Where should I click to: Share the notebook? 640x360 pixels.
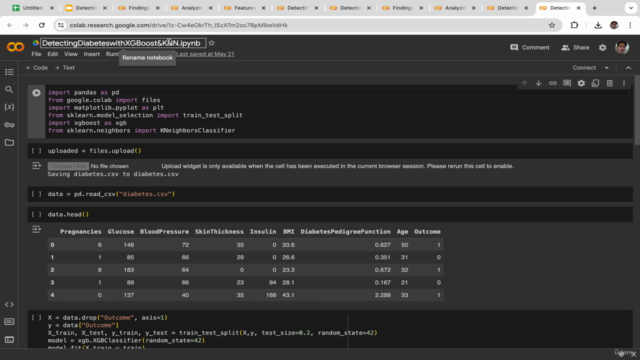575,47
